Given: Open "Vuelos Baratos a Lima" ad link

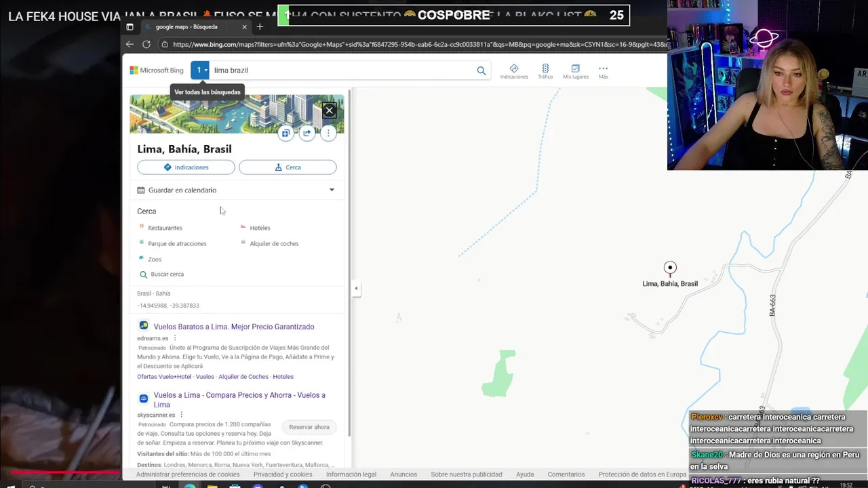Looking at the screenshot, I should pos(234,327).
